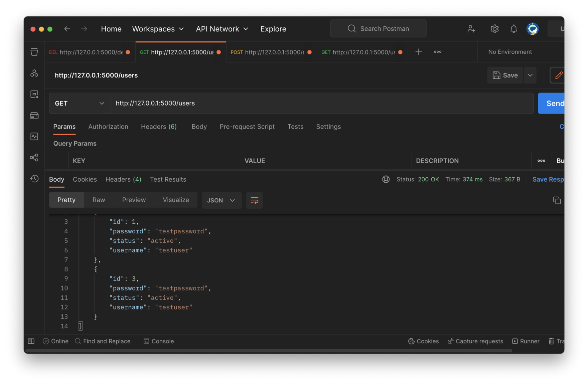Open the response Cookies tab
The height and width of the screenshot is (385, 588).
point(85,179)
